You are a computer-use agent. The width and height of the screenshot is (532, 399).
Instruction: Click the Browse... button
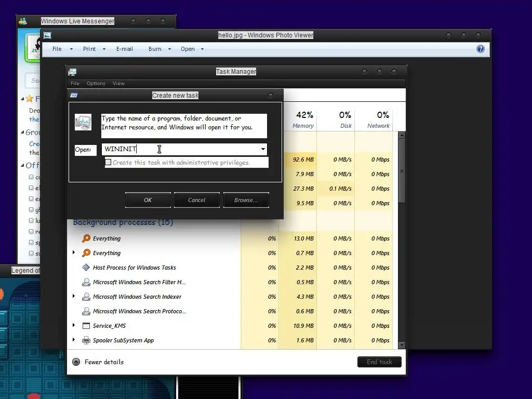tap(246, 200)
